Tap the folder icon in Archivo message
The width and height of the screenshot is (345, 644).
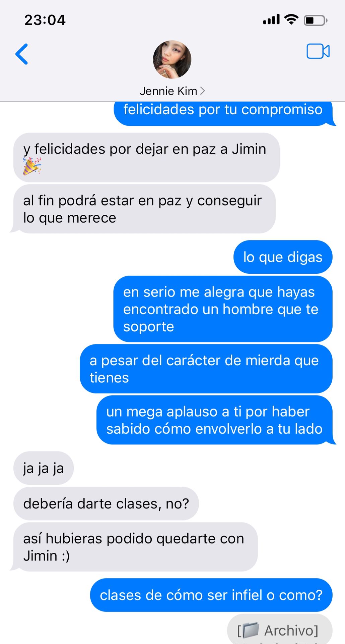tap(250, 630)
